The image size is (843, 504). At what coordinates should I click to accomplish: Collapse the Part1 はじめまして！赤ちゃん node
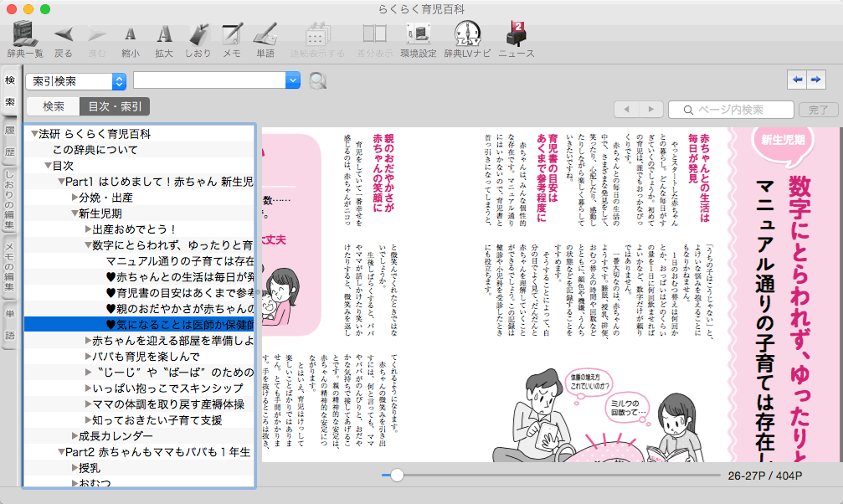pyautogui.click(x=61, y=182)
